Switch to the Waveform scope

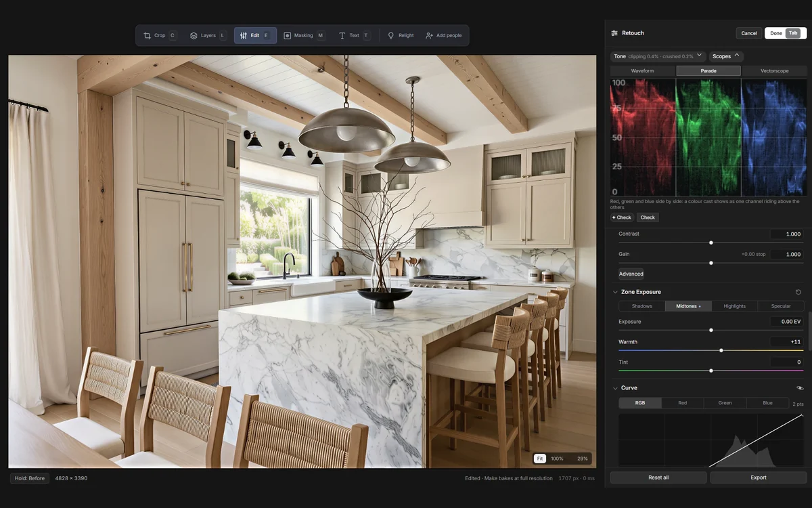tap(642, 70)
